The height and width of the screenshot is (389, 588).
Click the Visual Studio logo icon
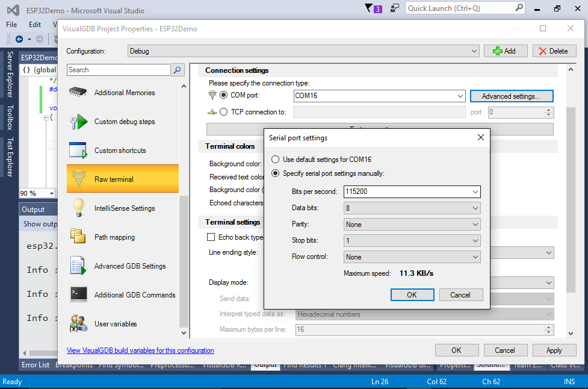pos(13,10)
